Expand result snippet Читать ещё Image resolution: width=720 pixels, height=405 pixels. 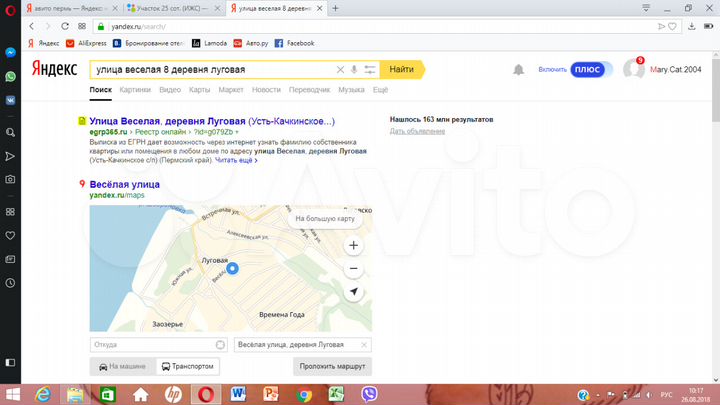tap(236, 160)
